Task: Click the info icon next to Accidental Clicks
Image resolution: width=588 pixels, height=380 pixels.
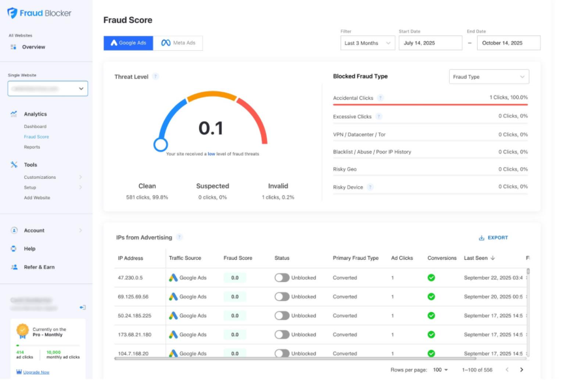Action: coord(380,98)
